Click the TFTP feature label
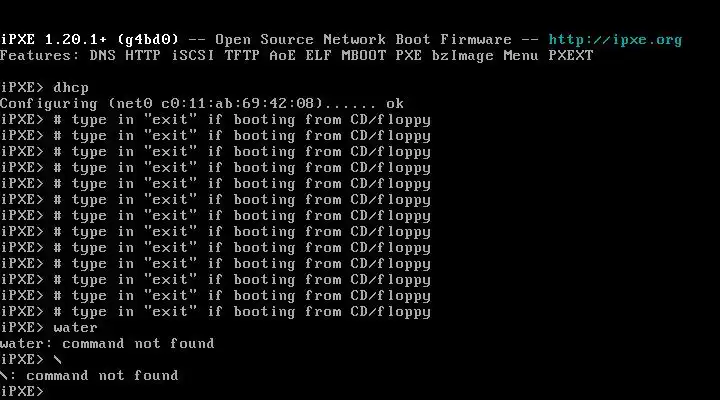The height and width of the screenshot is (400, 720). point(242,56)
